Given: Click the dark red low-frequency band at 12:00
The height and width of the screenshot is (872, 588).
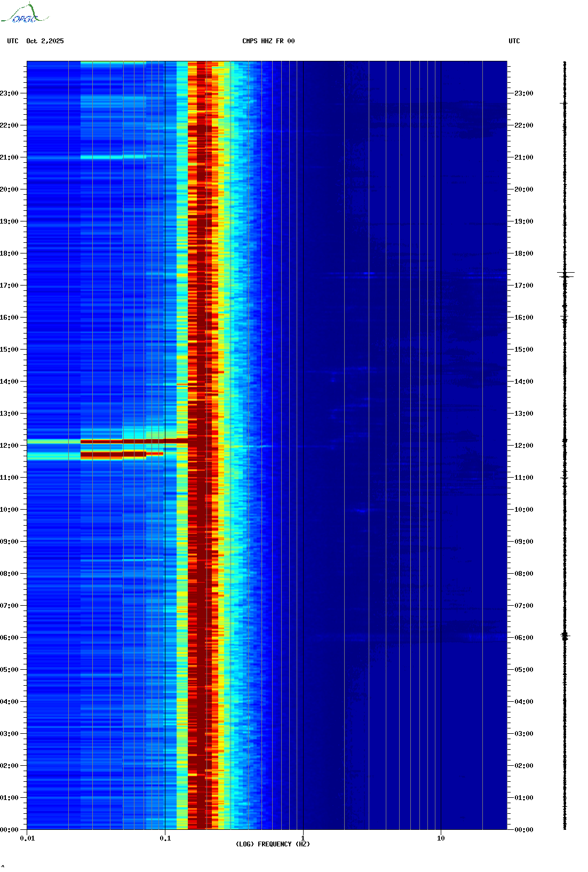Looking at the screenshot, I should pos(133,441).
